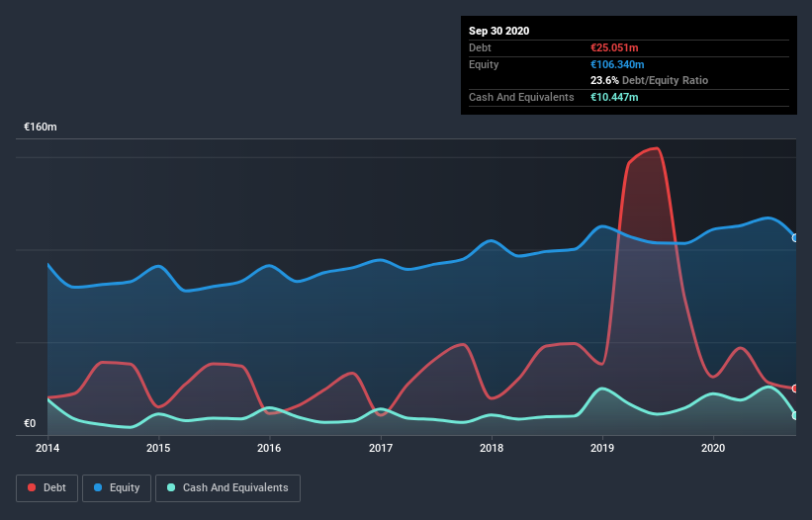This screenshot has height=520, width=812.
Task: Toggle the Debt legend button
Action: (46, 488)
